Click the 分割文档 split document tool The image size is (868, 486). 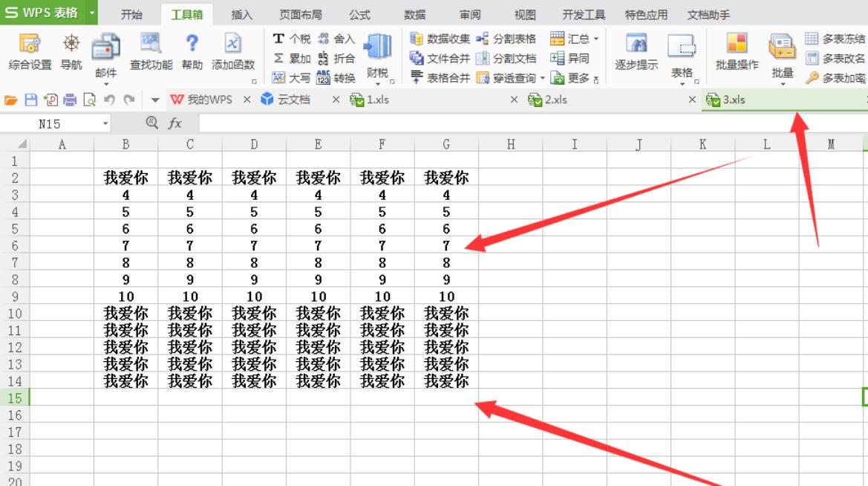point(506,58)
